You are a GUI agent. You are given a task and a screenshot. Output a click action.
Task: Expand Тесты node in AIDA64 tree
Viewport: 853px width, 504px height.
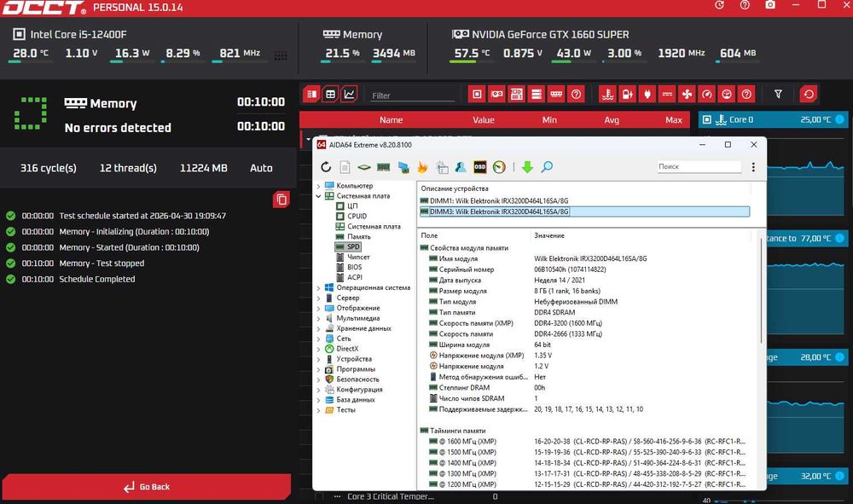tap(318, 410)
